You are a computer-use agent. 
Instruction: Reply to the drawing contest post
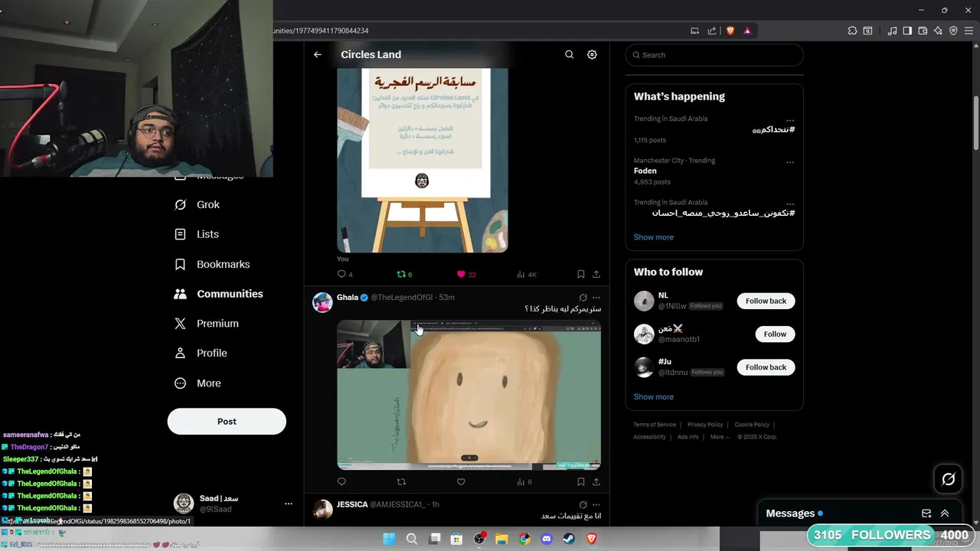(345, 274)
